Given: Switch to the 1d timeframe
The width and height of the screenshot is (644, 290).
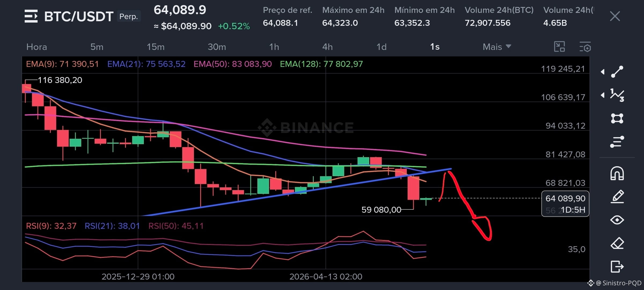Looking at the screenshot, I should tap(381, 47).
